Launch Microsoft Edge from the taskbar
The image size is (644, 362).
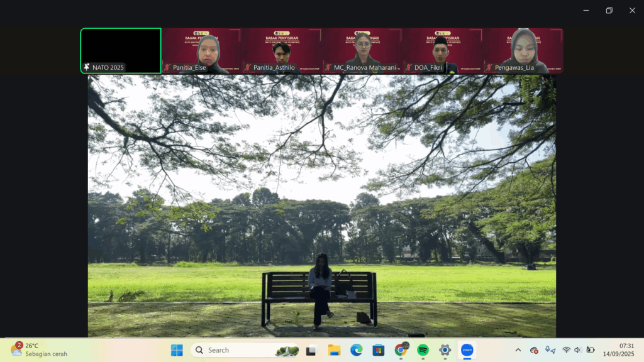pyautogui.click(x=356, y=350)
